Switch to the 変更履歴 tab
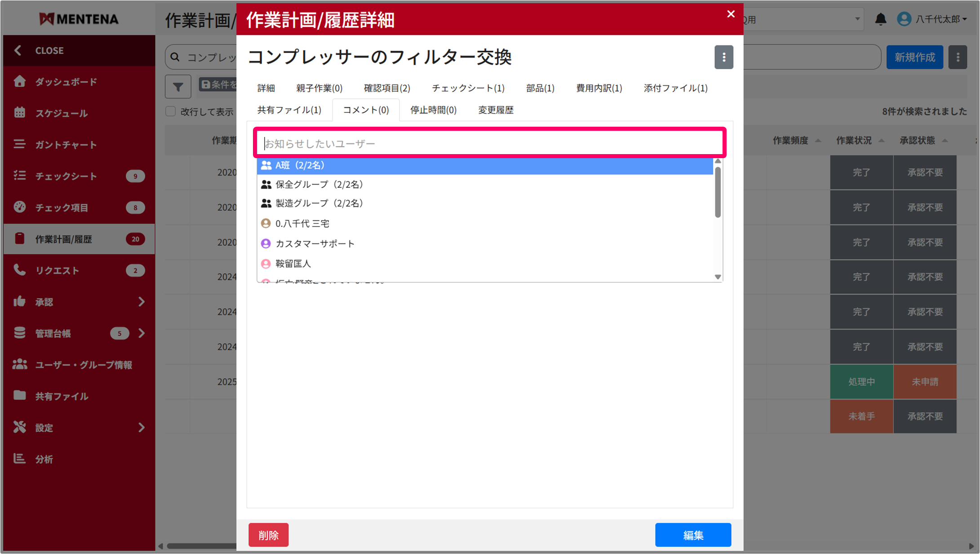Image resolution: width=980 pixels, height=554 pixels. pyautogui.click(x=496, y=110)
